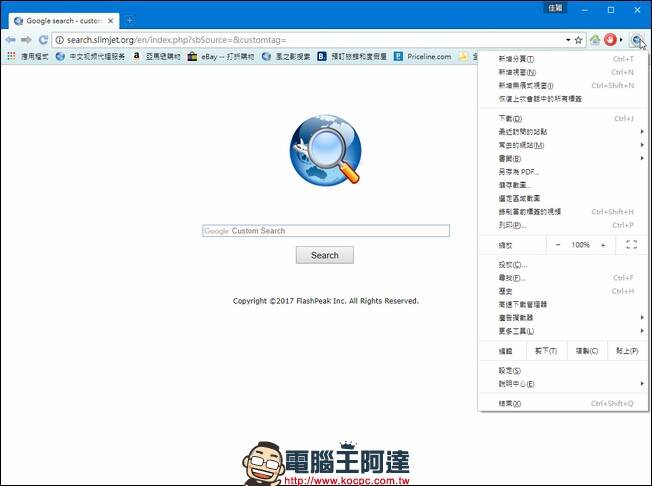Click 貼上(P) paste in the edit row
652x486 pixels.
point(627,351)
